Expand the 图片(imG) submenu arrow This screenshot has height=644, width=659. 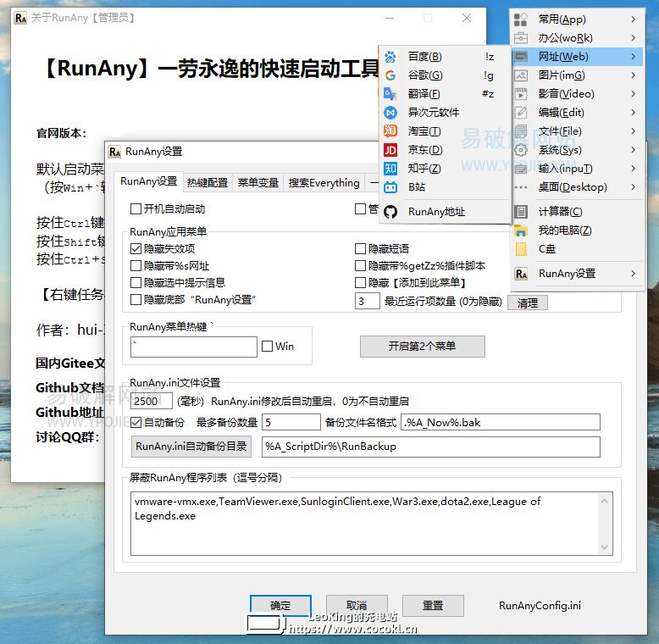pyautogui.click(x=633, y=75)
